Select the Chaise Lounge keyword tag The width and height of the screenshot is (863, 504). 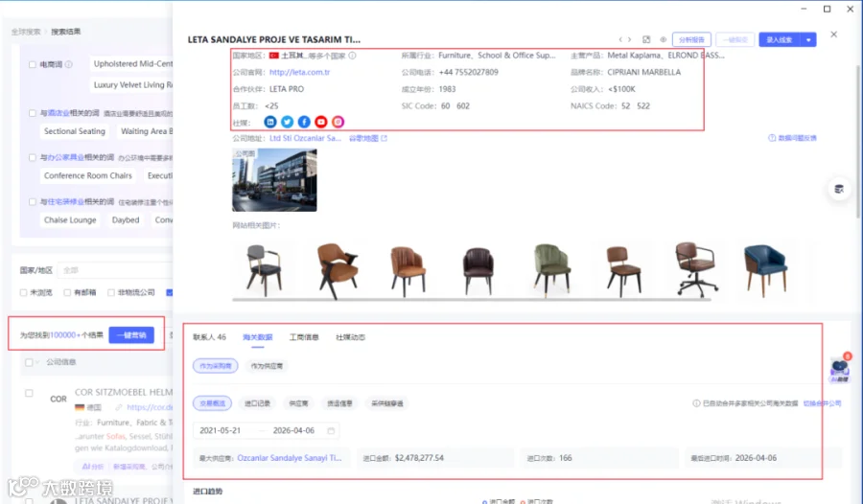click(70, 220)
